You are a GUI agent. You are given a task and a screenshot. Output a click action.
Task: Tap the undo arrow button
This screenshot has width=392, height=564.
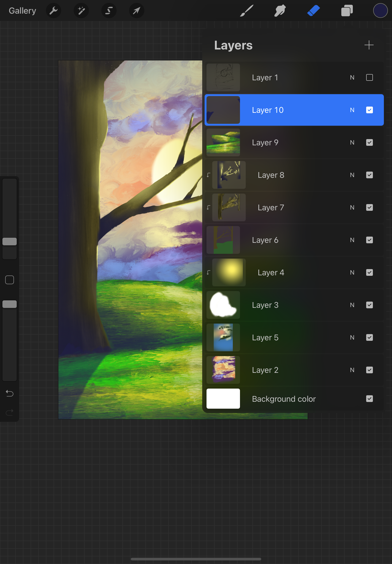[10, 393]
